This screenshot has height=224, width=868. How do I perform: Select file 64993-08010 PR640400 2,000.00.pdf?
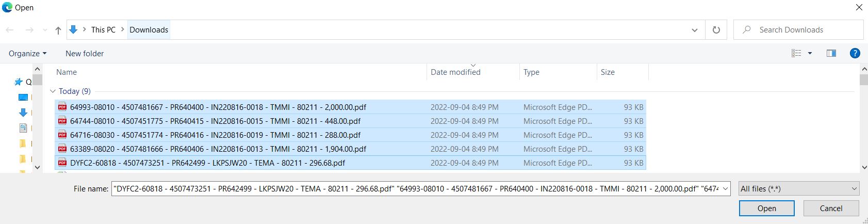[351, 107]
